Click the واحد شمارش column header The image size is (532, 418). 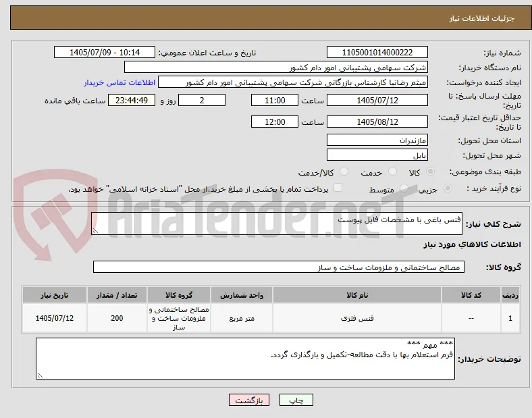(242, 295)
